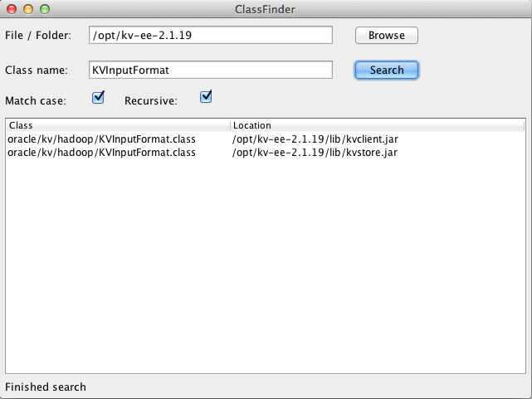
Task: Click the ClassFinder title bar text
Action: (x=265, y=9)
